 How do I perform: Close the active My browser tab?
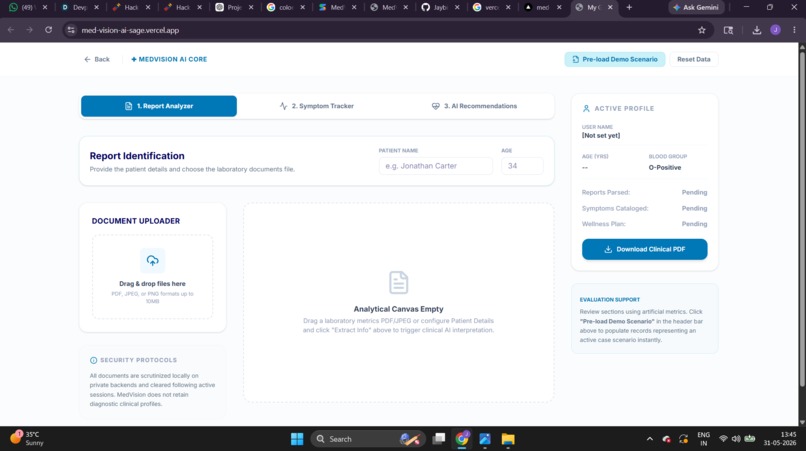[x=610, y=7]
